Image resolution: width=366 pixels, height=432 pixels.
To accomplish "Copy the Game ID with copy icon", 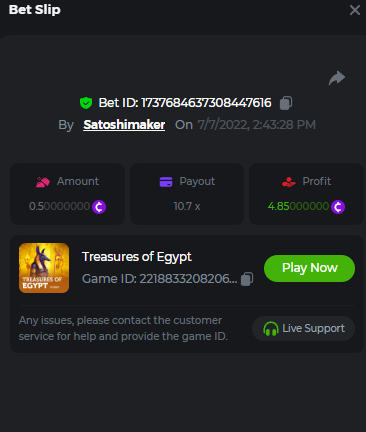I will (x=247, y=279).
